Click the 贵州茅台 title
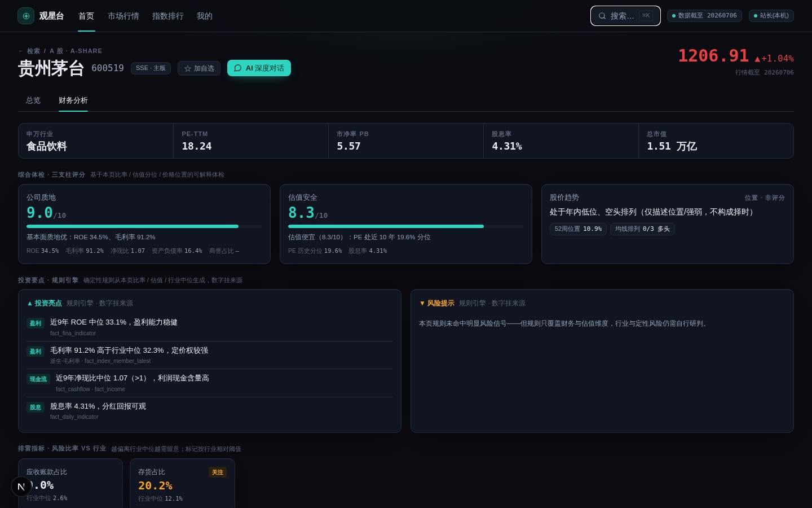Viewport: 812px width, 508px height. (51, 68)
